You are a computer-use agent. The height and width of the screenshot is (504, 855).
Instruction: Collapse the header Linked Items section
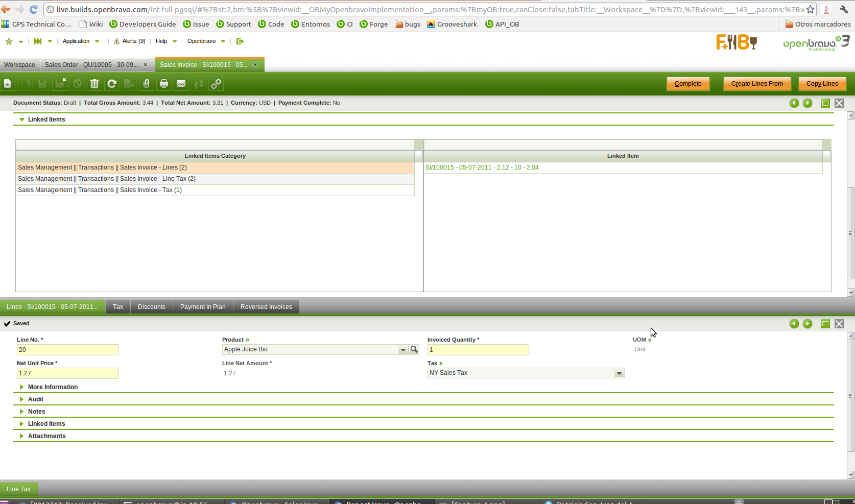point(22,119)
